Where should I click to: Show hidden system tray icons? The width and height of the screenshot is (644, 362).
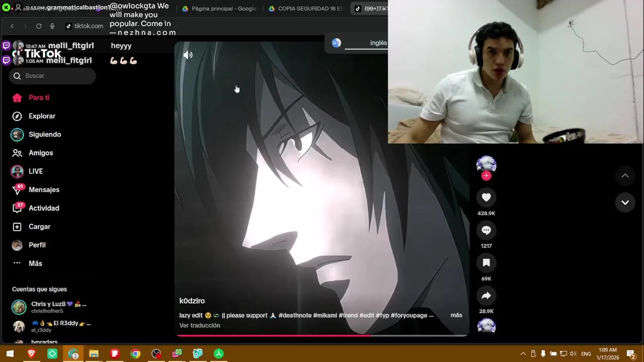coord(523,354)
